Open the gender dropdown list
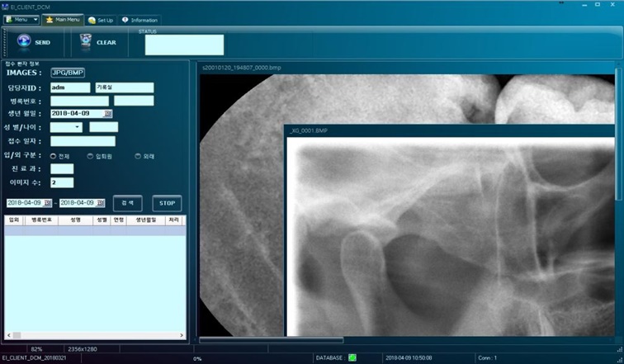The image size is (624, 364). (78, 127)
